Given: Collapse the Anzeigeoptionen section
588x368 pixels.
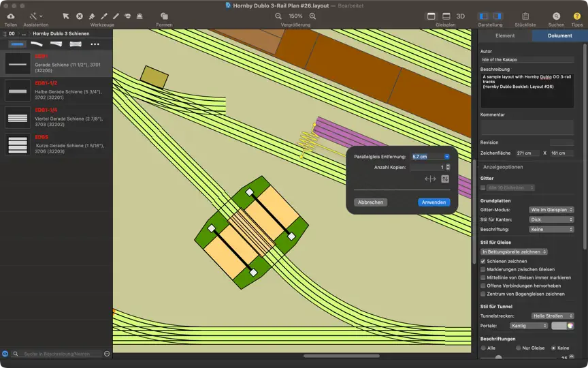Looking at the screenshot, I should tap(503, 167).
